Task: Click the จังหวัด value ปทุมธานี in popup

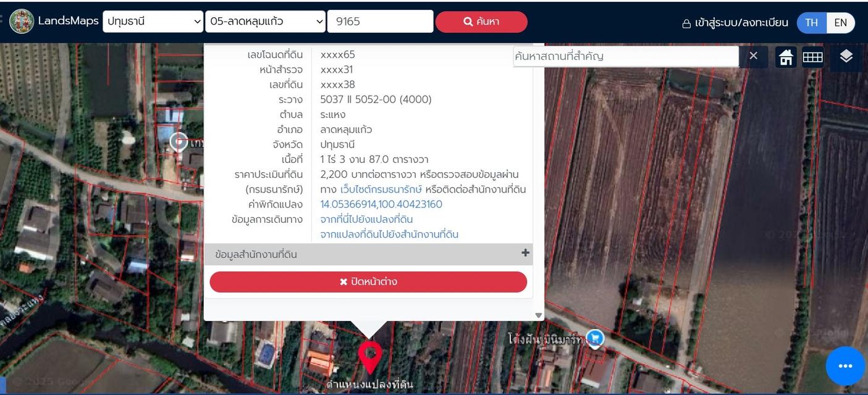Action: point(337,144)
